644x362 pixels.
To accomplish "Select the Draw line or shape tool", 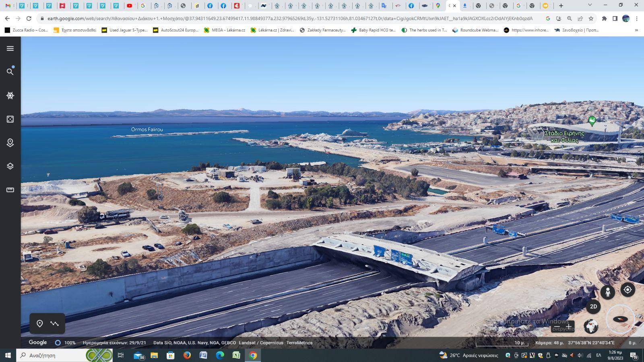I will [54, 323].
